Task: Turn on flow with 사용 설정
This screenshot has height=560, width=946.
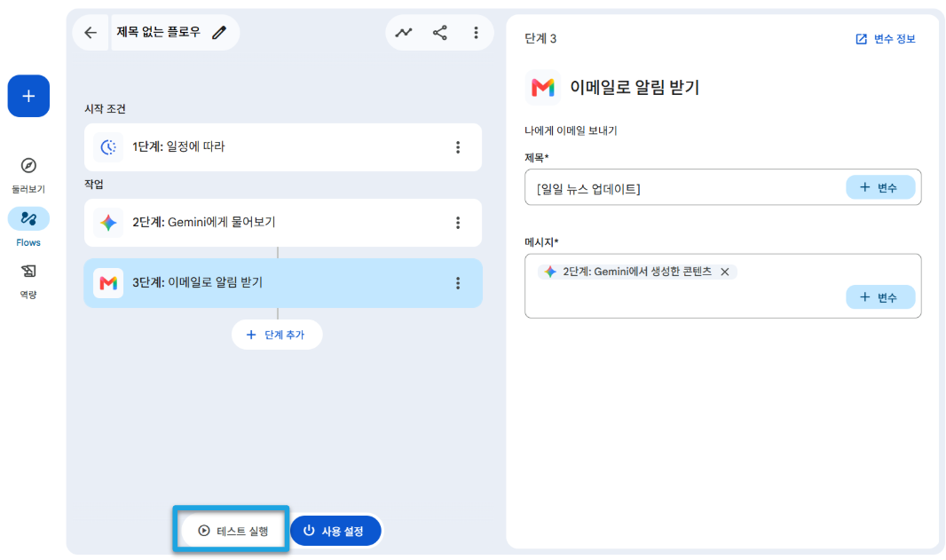Action: [x=335, y=531]
